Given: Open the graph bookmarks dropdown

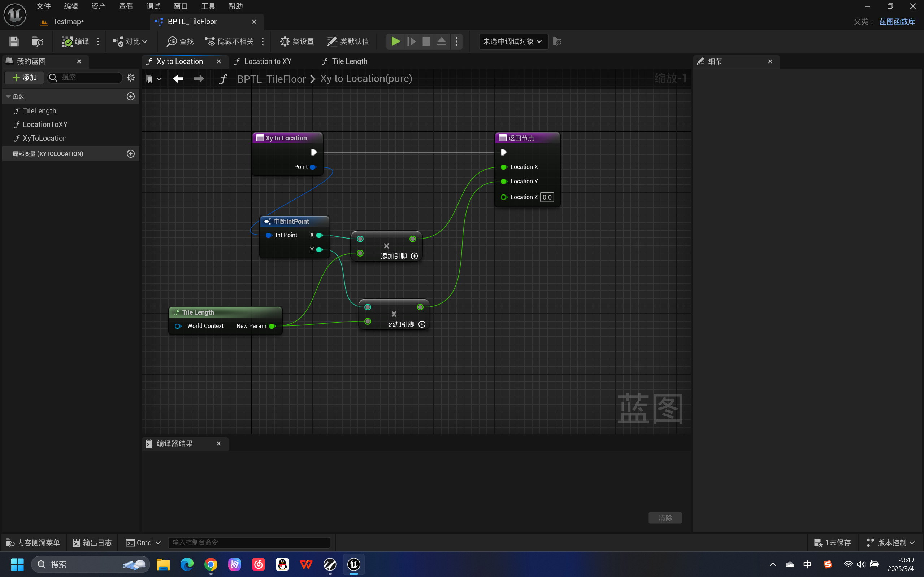Looking at the screenshot, I should tap(154, 79).
